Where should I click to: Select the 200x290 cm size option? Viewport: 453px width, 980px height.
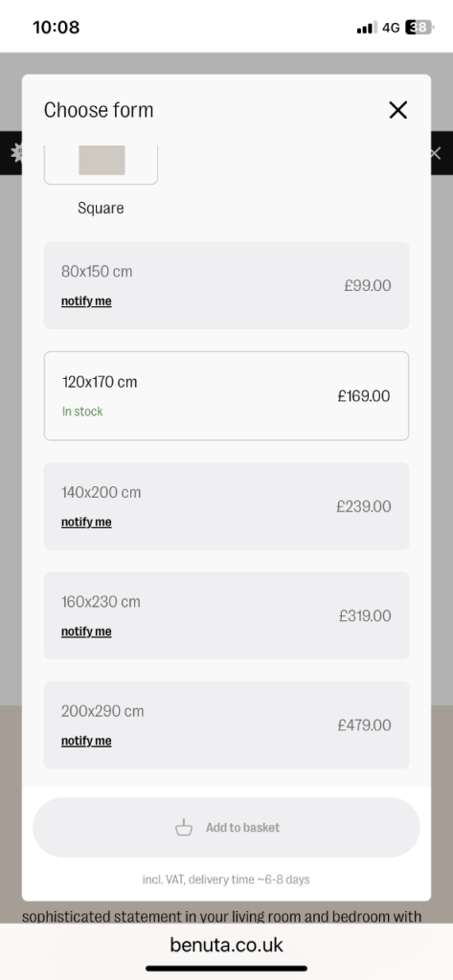[226, 725]
